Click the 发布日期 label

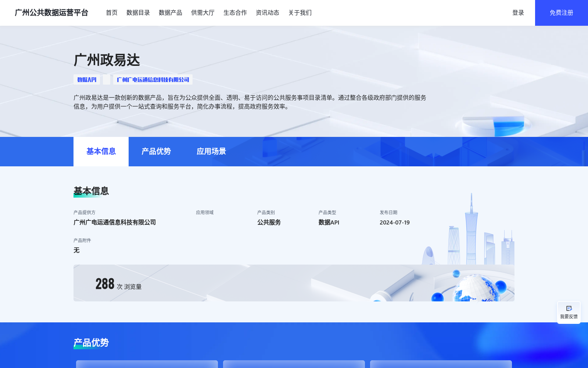click(x=388, y=212)
